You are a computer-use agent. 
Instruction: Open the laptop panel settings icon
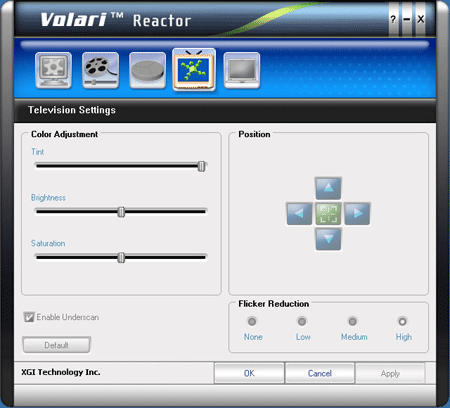pyautogui.click(x=242, y=70)
